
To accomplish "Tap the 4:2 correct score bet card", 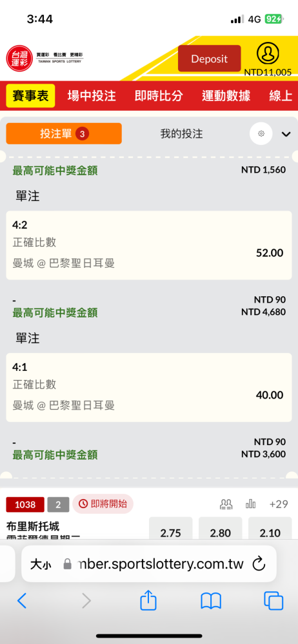I will [149, 245].
